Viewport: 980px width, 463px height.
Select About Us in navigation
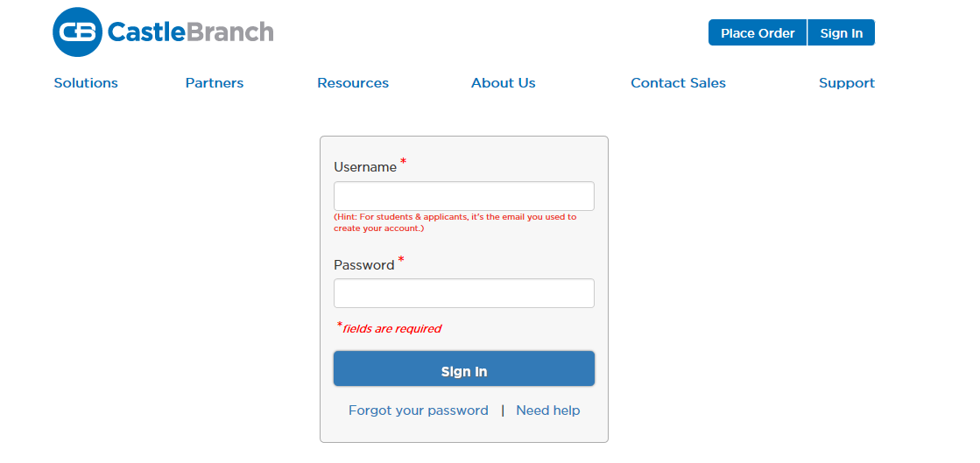(x=504, y=83)
